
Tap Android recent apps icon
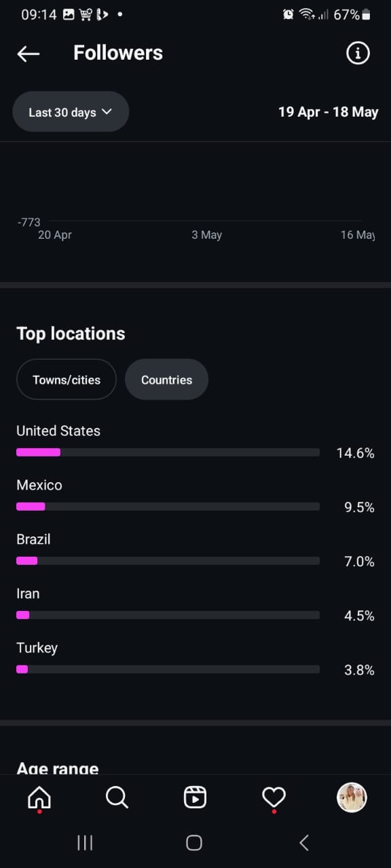(85, 843)
